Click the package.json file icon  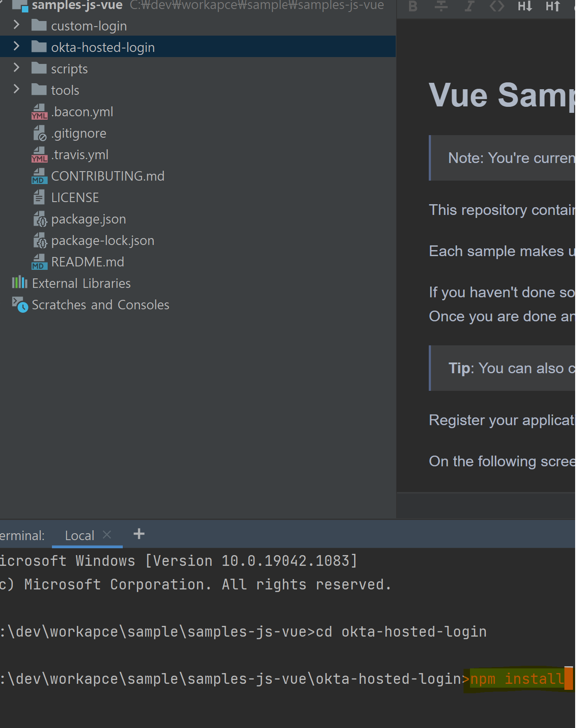(40, 219)
